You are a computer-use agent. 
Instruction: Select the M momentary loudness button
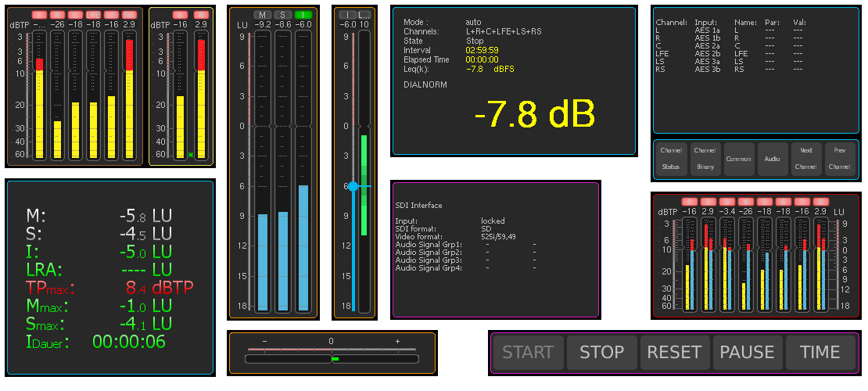tap(263, 14)
